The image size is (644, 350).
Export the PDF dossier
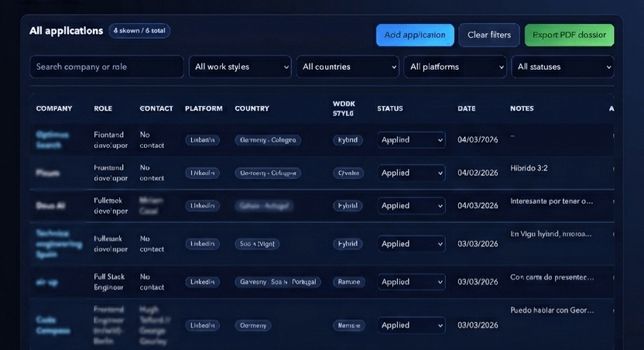pos(569,35)
